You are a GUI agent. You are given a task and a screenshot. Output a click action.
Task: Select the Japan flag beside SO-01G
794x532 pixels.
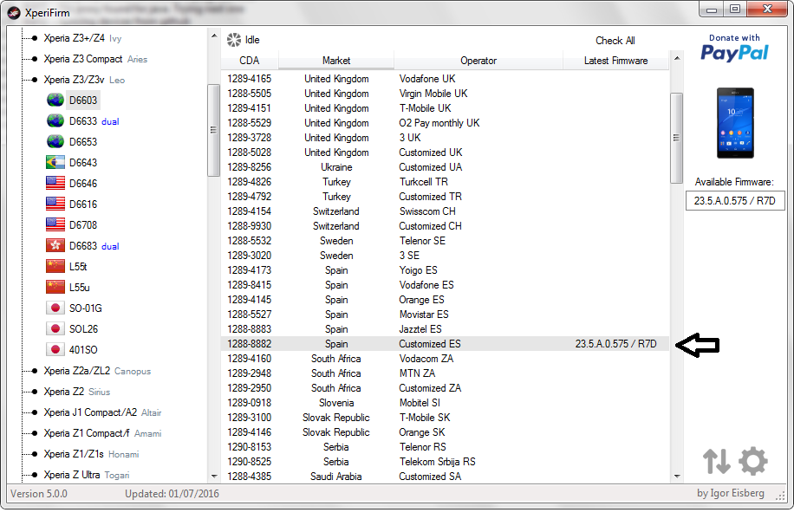point(55,308)
